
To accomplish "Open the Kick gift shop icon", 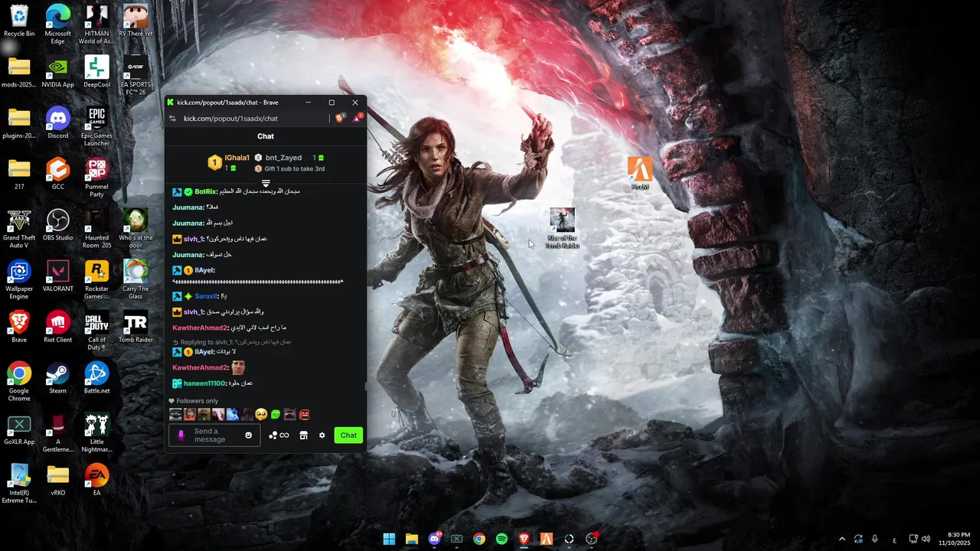I will point(303,435).
